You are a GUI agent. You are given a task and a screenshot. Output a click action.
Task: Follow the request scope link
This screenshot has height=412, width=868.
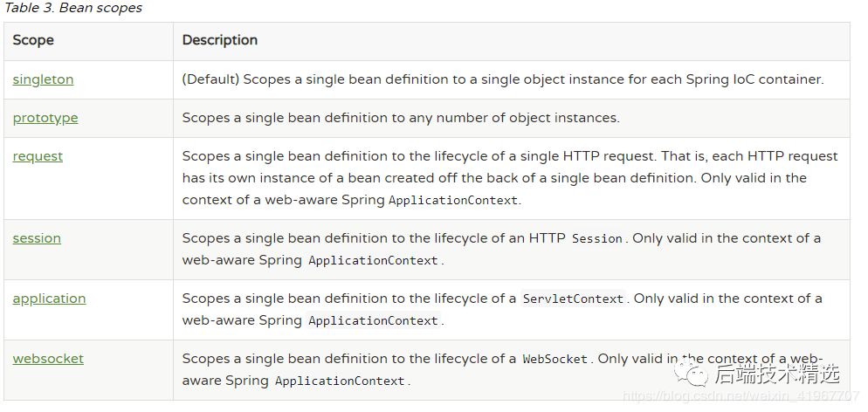tap(38, 156)
